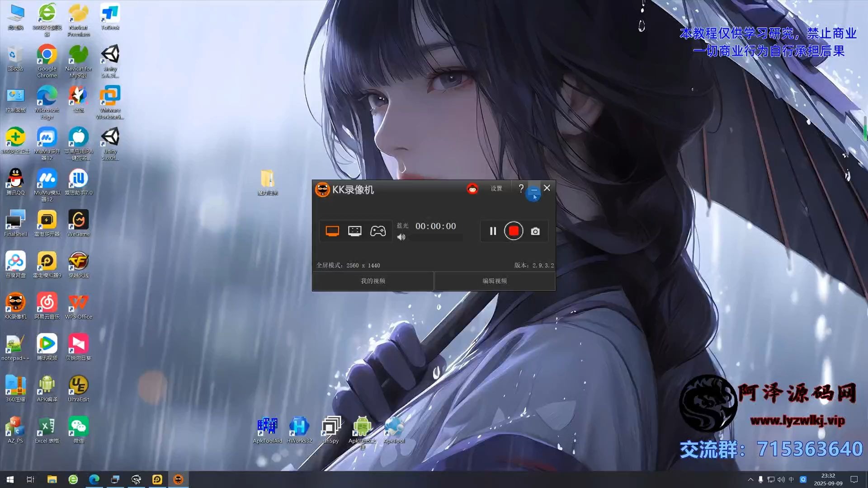The image size is (868, 488).
Task: Select region recording mode icon in KK录像机
Action: [355, 231]
